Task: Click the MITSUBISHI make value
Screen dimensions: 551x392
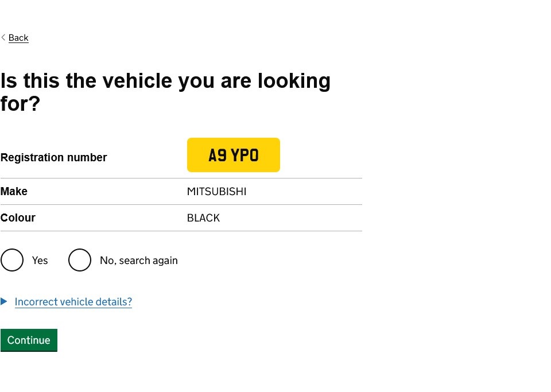Action: tap(216, 192)
